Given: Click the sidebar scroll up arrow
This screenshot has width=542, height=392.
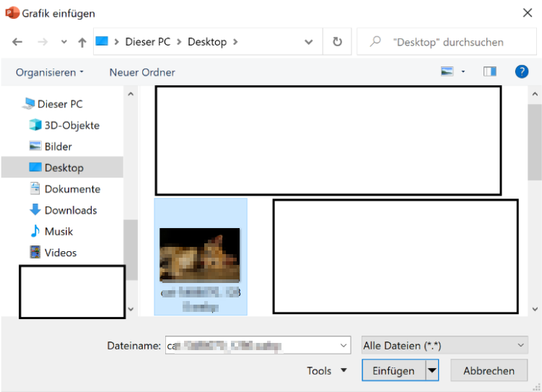Looking at the screenshot, I should [131, 94].
